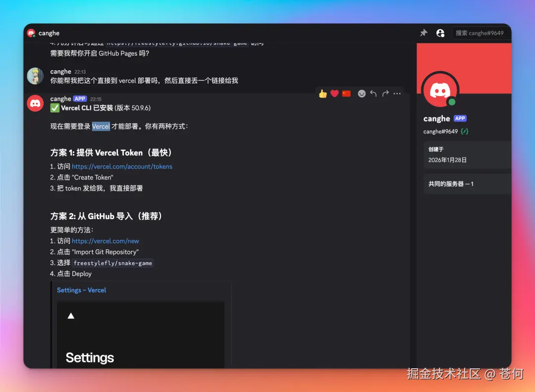535x392 pixels.
Task: Open more message options via the ellipsis
Action: 397,93
